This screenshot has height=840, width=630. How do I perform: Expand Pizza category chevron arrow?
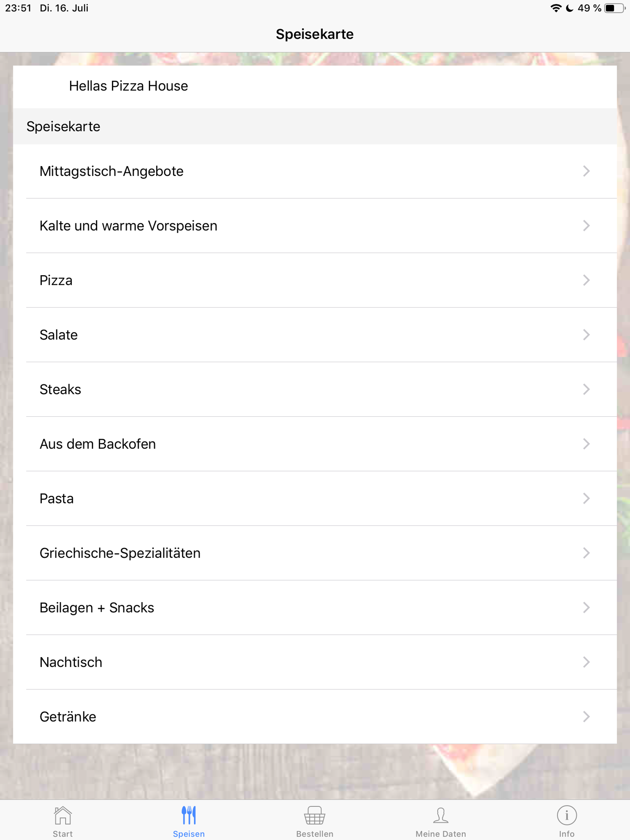[586, 280]
